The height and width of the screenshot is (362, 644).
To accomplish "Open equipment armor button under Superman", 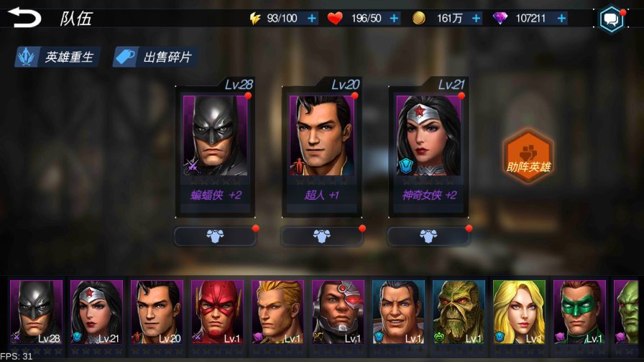I will pos(321,236).
